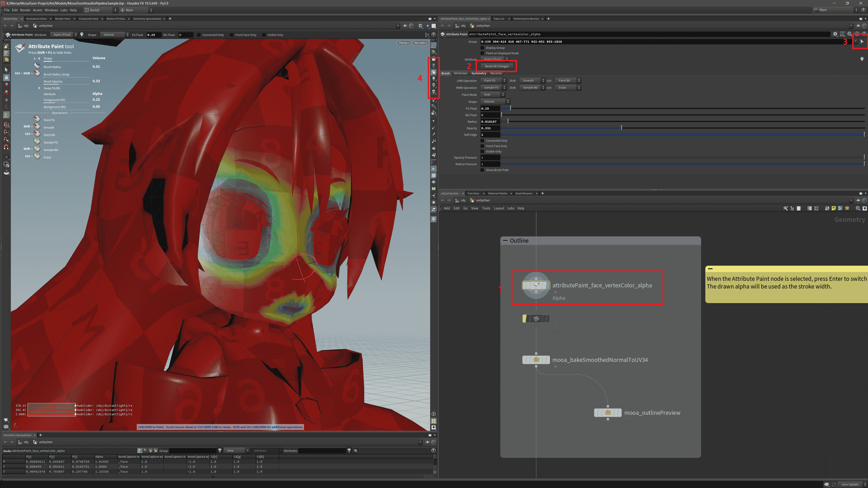Image resolution: width=868 pixels, height=488 pixels.
Task: Open the Paint Mode Over dropdown
Action: [493, 95]
